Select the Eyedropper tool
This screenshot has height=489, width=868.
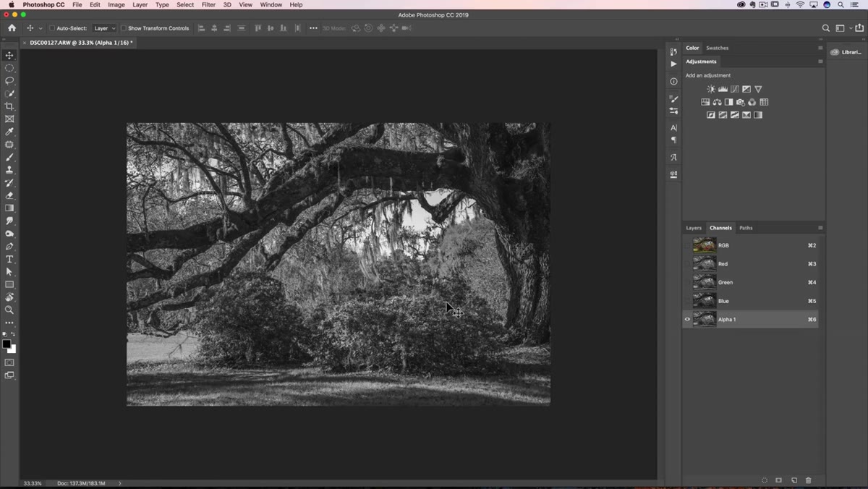click(x=9, y=132)
